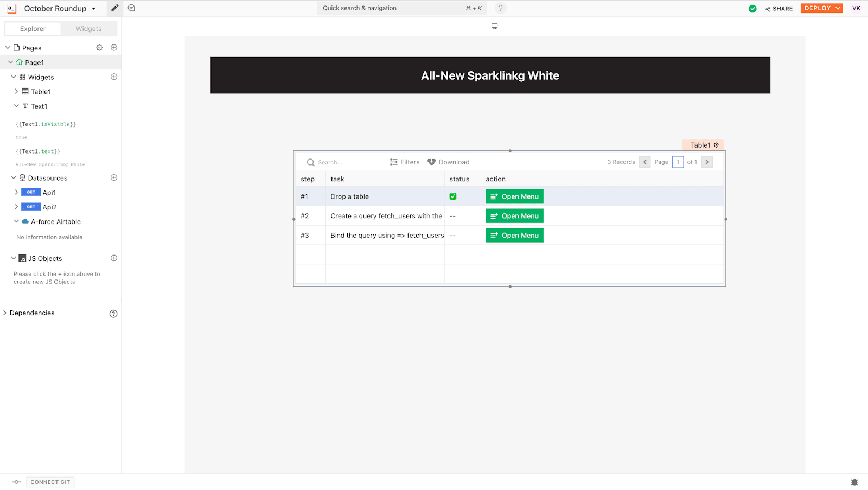This screenshot has width=868, height=490.
Task: Add a new widget with plus icon
Action: click(114, 77)
